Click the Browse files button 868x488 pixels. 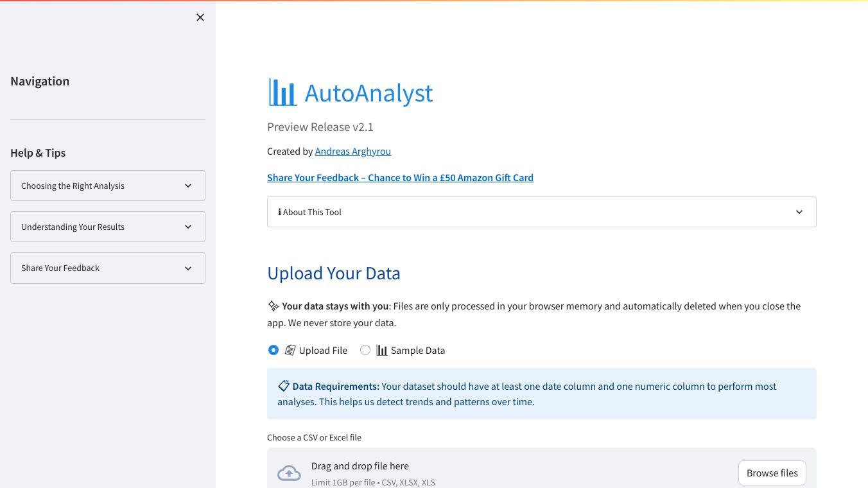point(772,473)
